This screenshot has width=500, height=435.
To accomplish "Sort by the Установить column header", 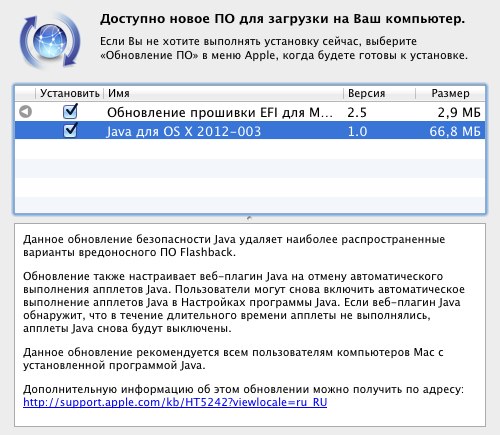I will point(70,93).
